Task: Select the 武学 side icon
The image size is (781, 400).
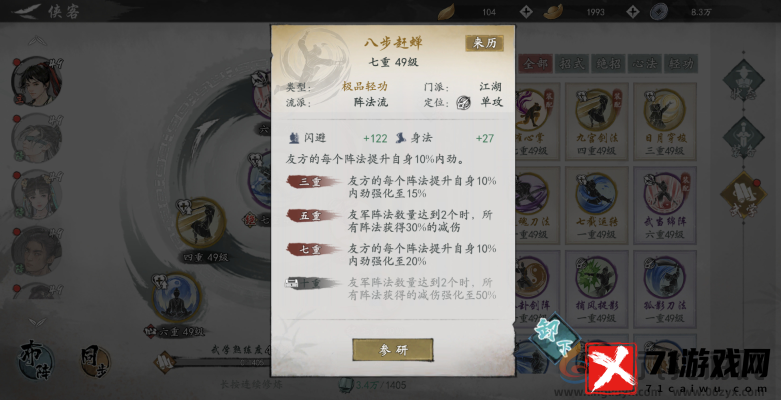Action: [x=744, y=195]
